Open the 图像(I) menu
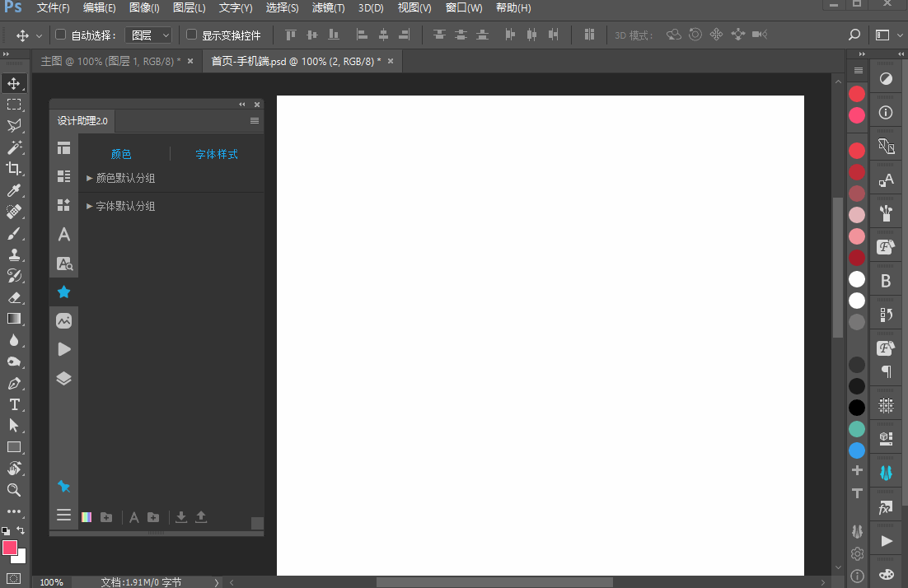The width and height of the screenshot is (908, 588). [x=144, y=8]
